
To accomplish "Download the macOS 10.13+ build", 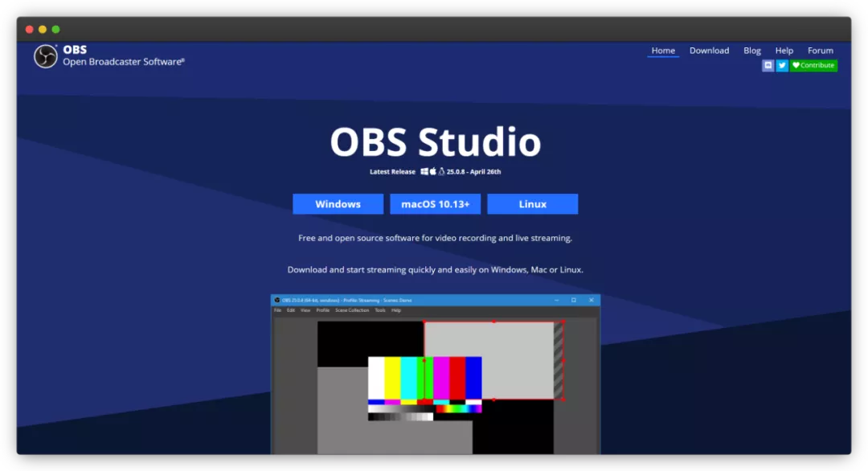I will coord(435,203).
